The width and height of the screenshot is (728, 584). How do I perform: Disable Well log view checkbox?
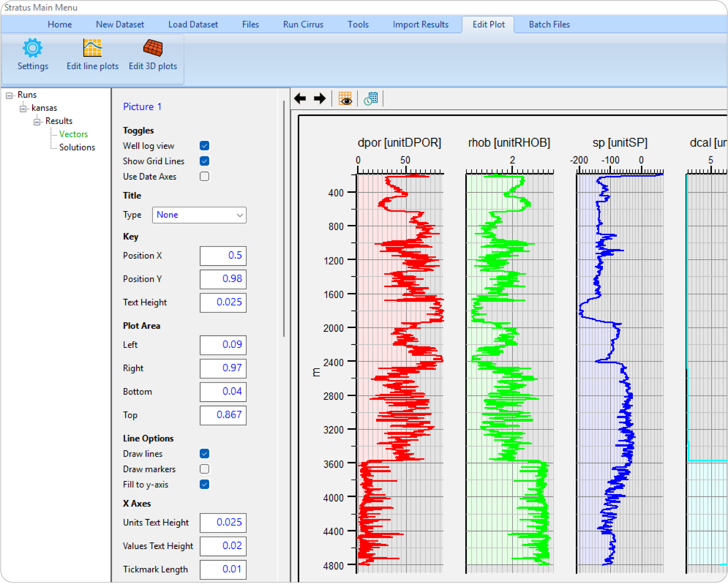tap(204, 145)
